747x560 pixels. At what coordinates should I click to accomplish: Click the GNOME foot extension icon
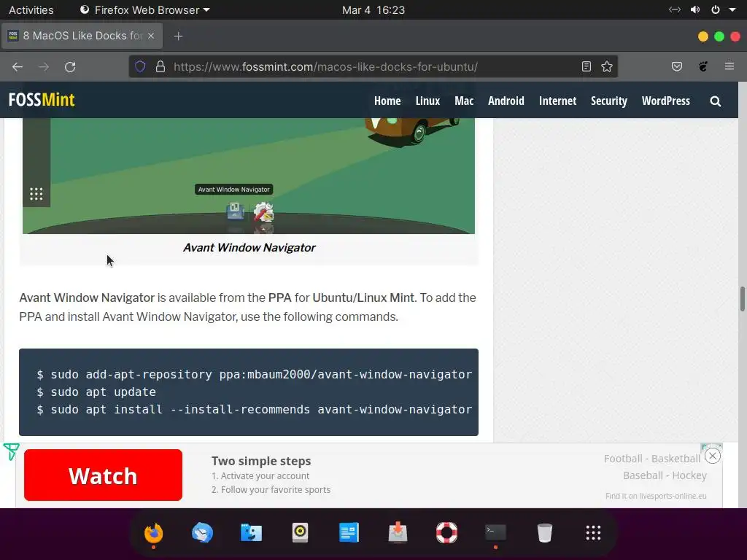point(703,66)
